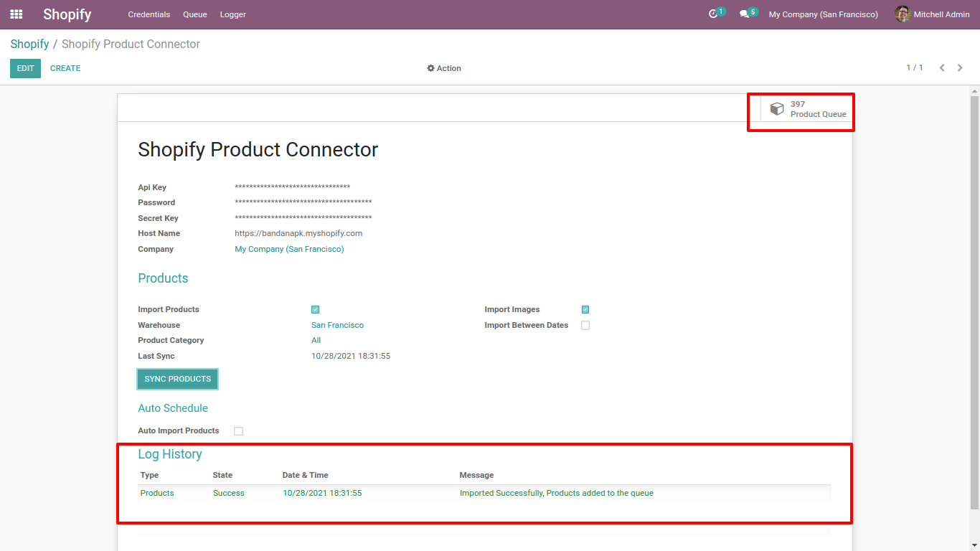The image size is (980, 551).
Task: Open the Company link My Company (San Francisco)
Action: pyautogui.click(x=290, y=249)
